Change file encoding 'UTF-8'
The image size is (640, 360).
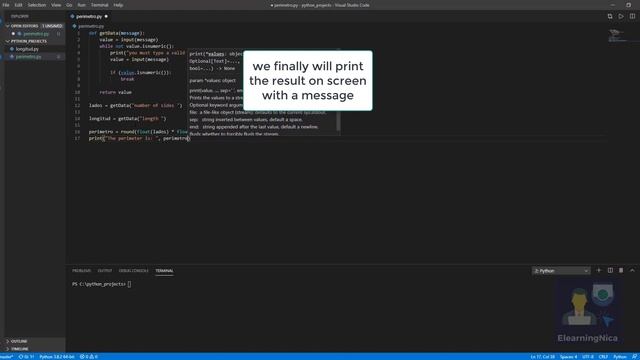588,357
